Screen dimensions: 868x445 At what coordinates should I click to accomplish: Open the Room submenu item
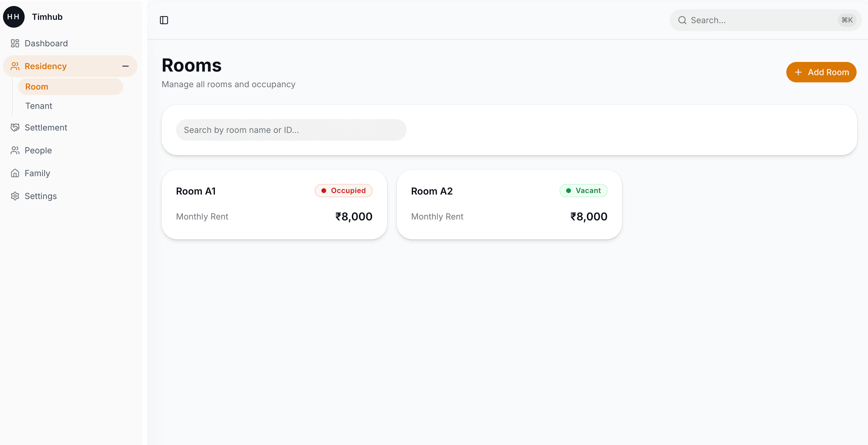click(x=70, y=87)
